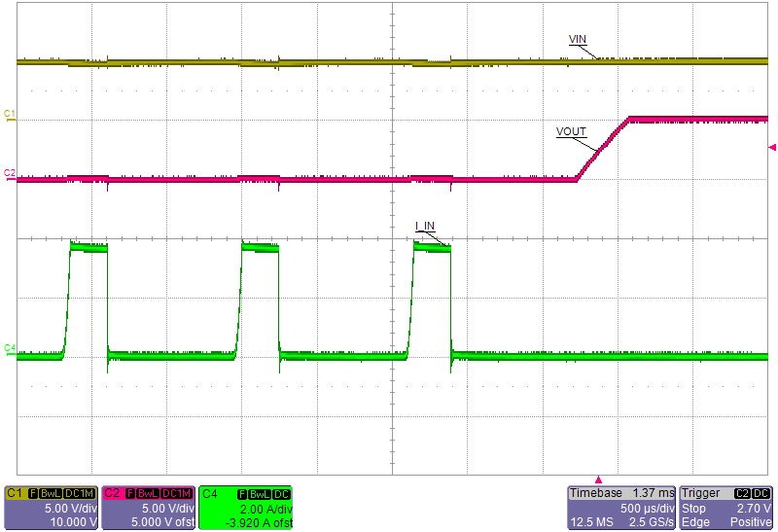Click the Edge trigger type text

pos(695,522)
